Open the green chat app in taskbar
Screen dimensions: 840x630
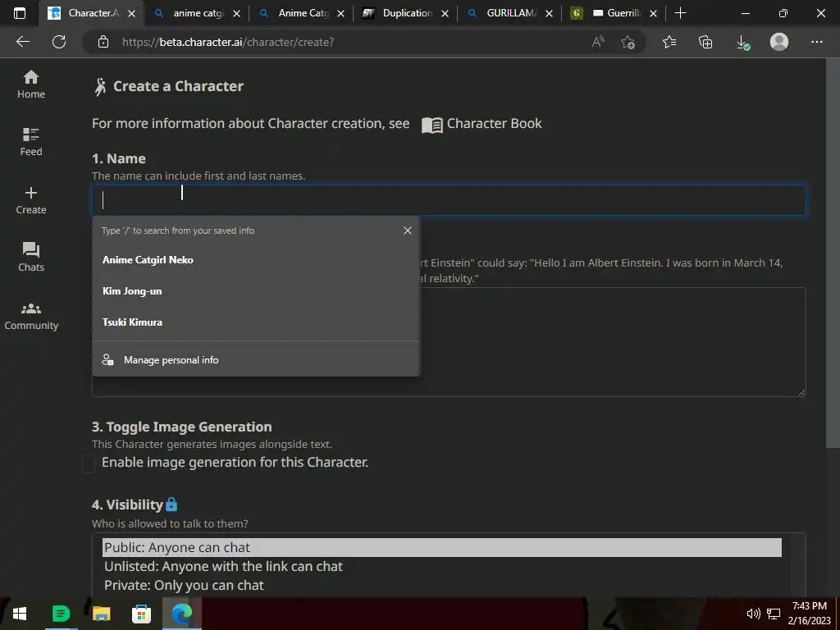pos(61,614)
